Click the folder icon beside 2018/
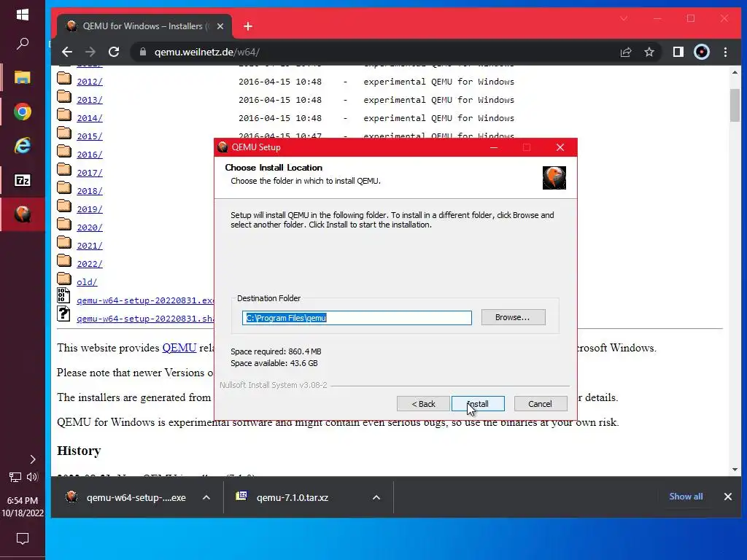 64,187
